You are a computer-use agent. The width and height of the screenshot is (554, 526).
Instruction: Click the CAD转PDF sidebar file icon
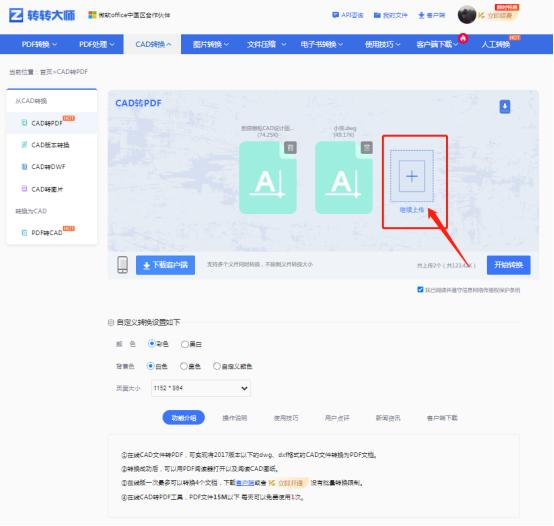(x=24, y=123)
